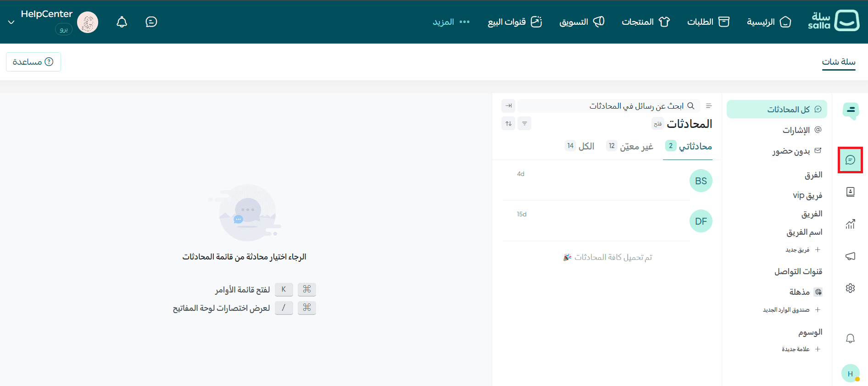Image resolution: width=868 pixels, height=386 pixels.
Task: Open the قنوات البيع sales channels menu
Action: pyautogui.click(x=515, y=22)
